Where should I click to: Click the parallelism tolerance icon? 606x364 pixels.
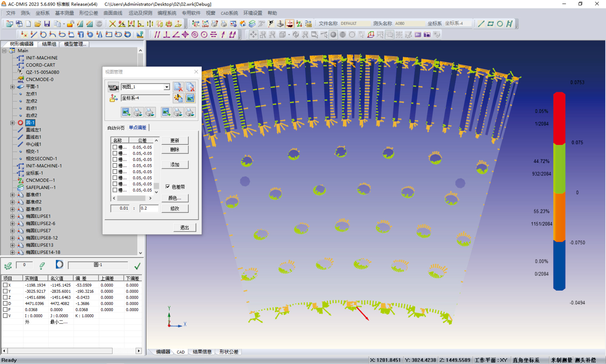coord(157,34)
